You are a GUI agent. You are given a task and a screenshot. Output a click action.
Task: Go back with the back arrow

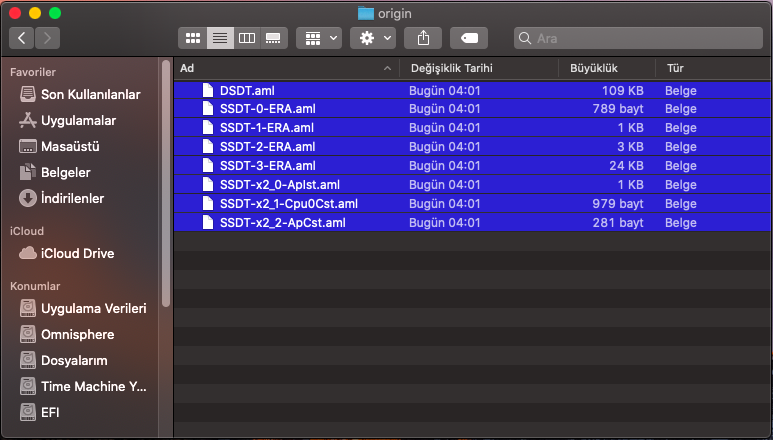pyautogui.click(x=22, y=38)
